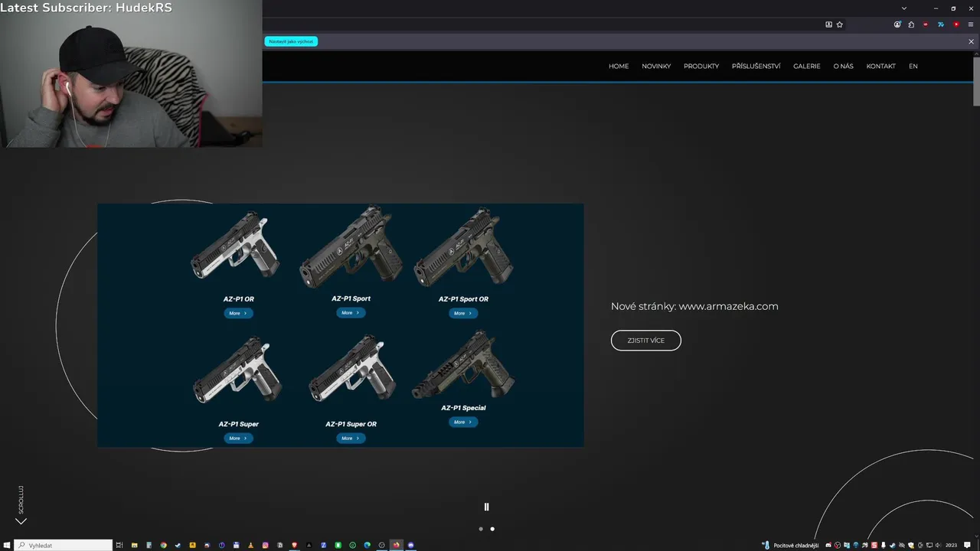The height and width of the screenshot is (551, 980).
Task: Open the PRODUKTY menu item
Action: coord(701,66)
